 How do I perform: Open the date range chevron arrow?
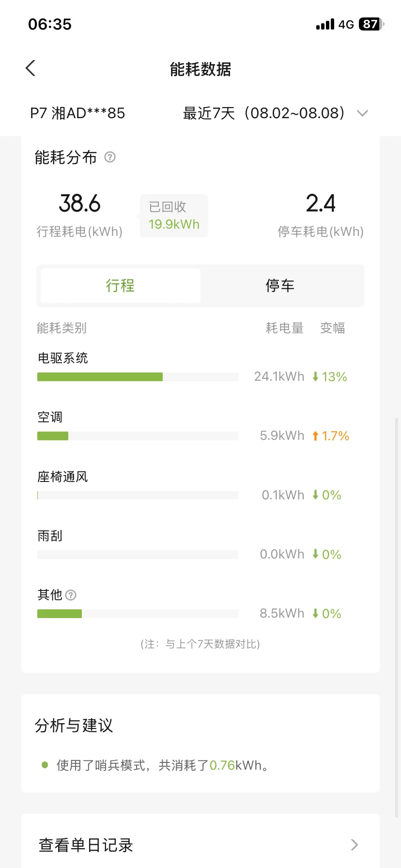[362, 113]
